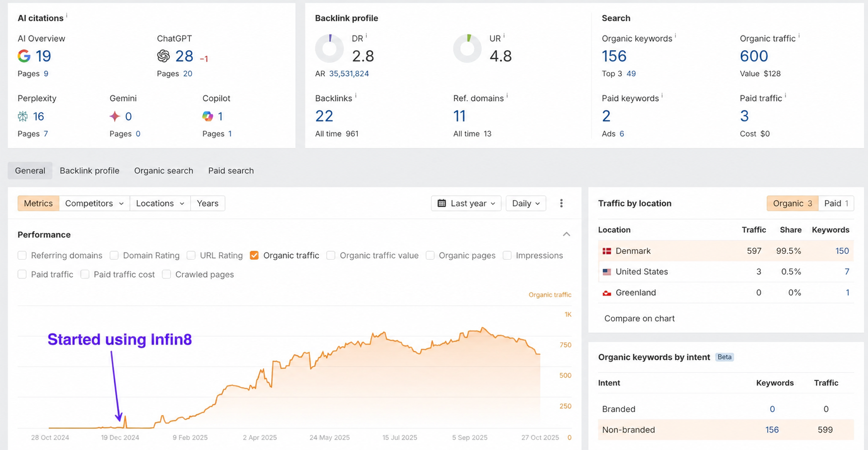Click the info icon next to Paid traffic
The height and width of the screenshot is (450, 868).
[786, 96]
